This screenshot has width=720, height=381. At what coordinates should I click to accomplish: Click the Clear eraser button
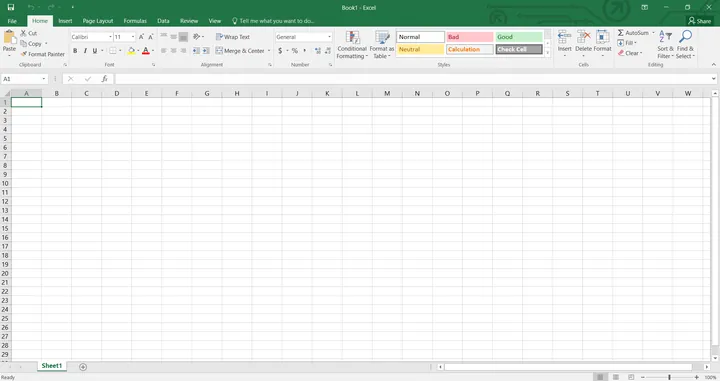630,53
